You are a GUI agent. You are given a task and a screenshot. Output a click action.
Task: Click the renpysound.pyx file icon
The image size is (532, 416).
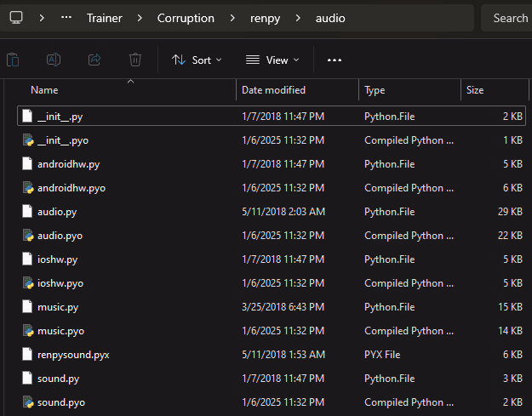coord(27,354)
